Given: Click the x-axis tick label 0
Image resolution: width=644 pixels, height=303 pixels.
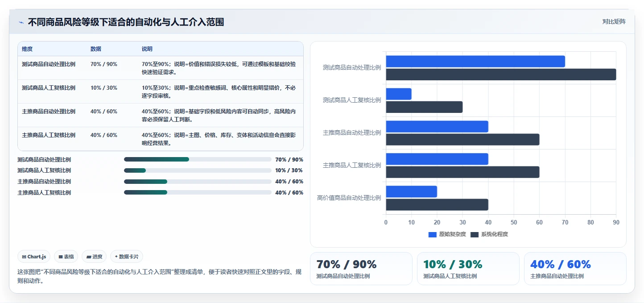Looking at the screenshot, I should 386,222.
